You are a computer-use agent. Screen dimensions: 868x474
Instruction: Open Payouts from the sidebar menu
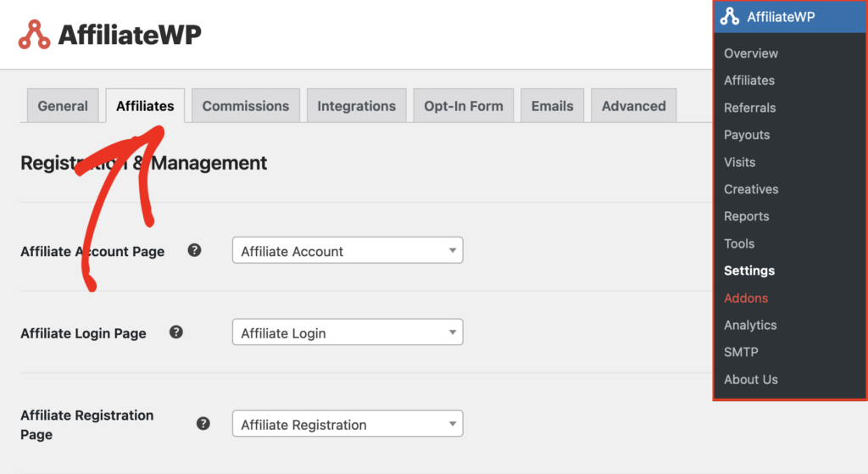747,135
